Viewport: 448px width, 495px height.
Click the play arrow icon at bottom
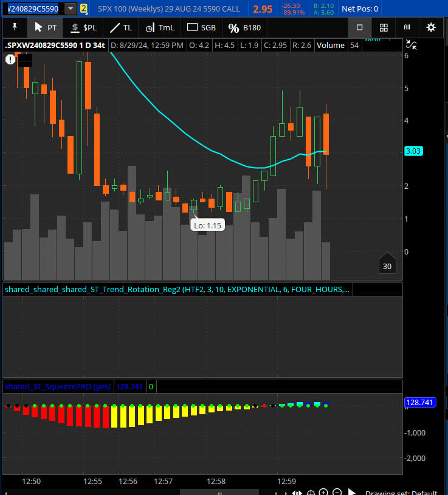click(x=351, y=492)
